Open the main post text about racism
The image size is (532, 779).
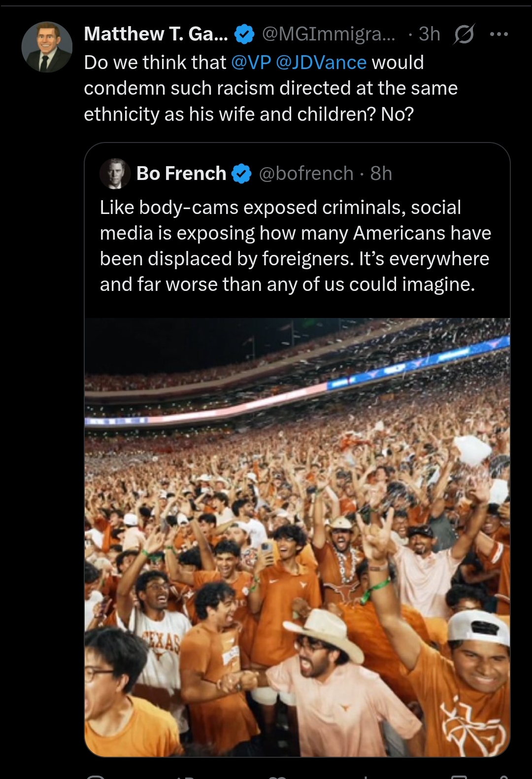(271, 88)
